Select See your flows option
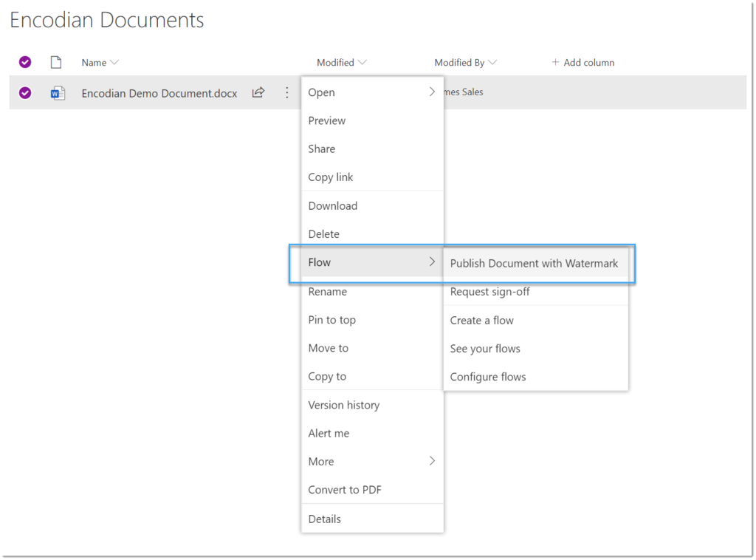756x560 pixels. point(536,348)
